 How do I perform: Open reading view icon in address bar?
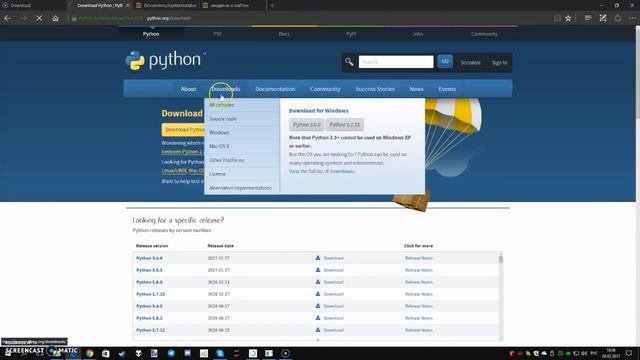pyautogui.click(x=557, y=18)
